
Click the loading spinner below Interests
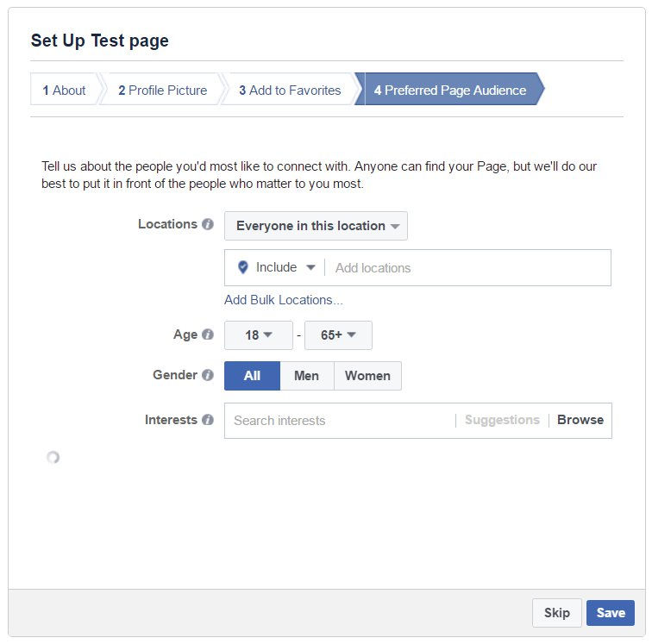(53, 457)
